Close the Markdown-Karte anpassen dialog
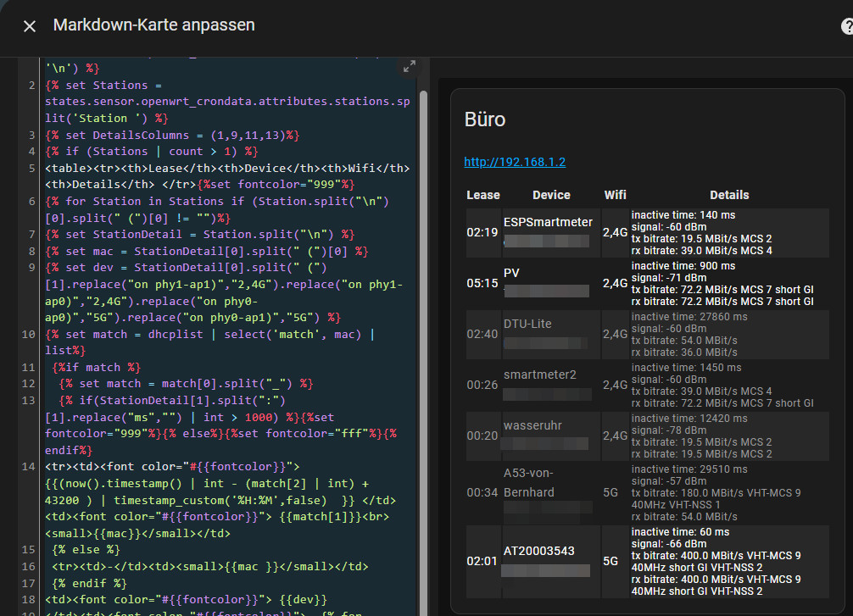This screenshot has width=853, height=616. tap(30, 26)
